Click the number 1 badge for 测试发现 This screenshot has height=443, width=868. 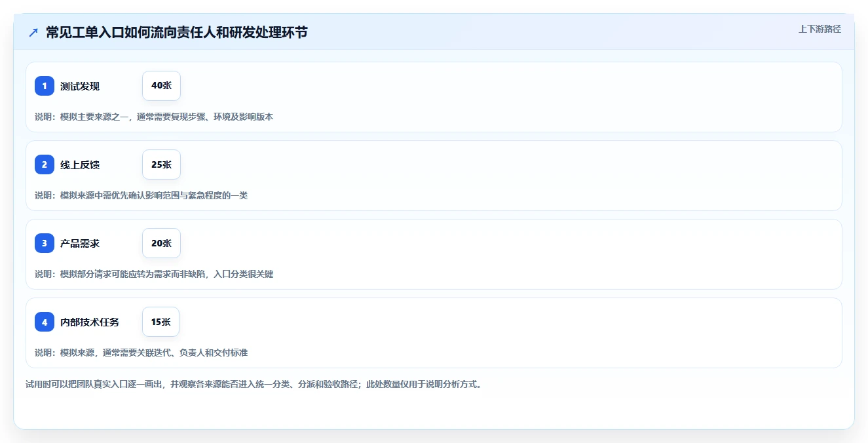45,86
